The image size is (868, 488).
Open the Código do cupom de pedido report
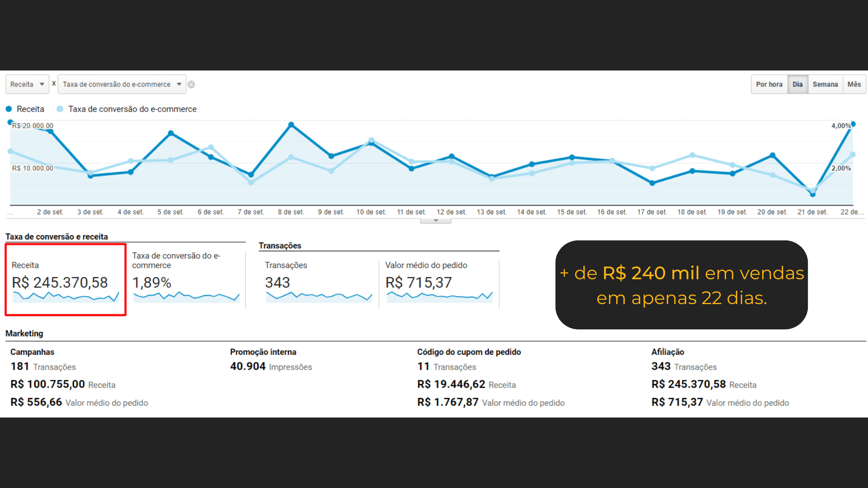(469, 352)
